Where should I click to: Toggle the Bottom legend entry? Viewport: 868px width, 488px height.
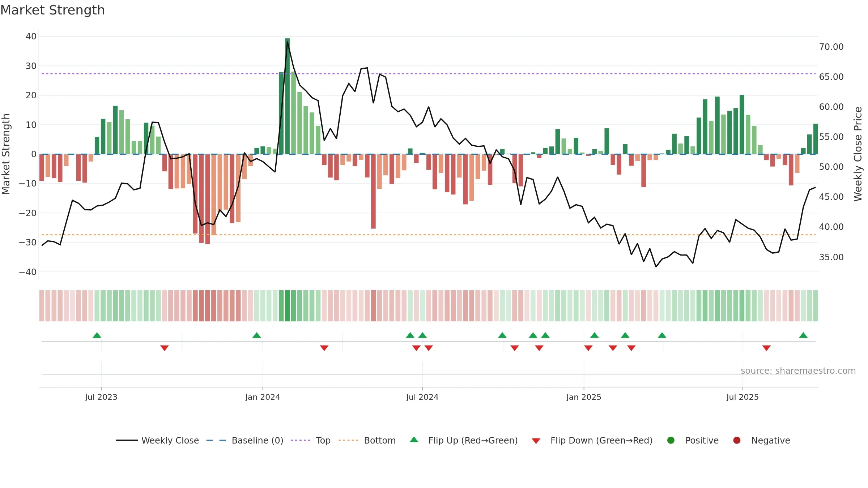[367, 440]
